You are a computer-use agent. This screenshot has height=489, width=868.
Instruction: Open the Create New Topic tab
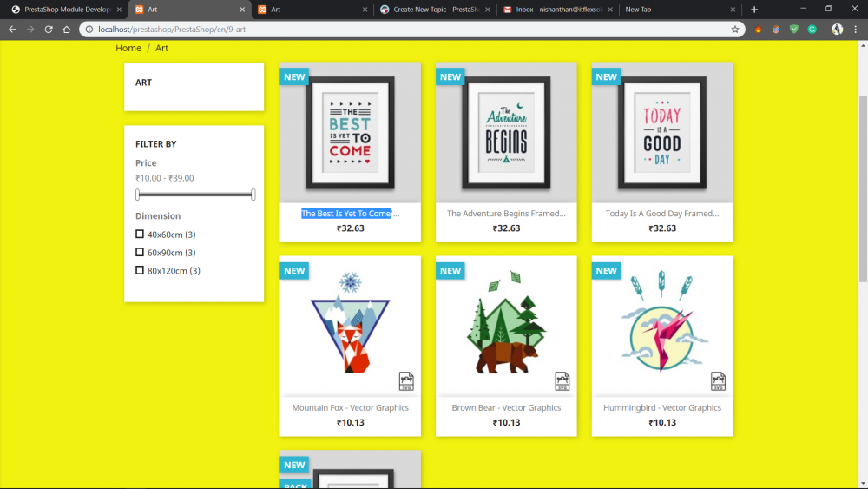coord(435,10)
